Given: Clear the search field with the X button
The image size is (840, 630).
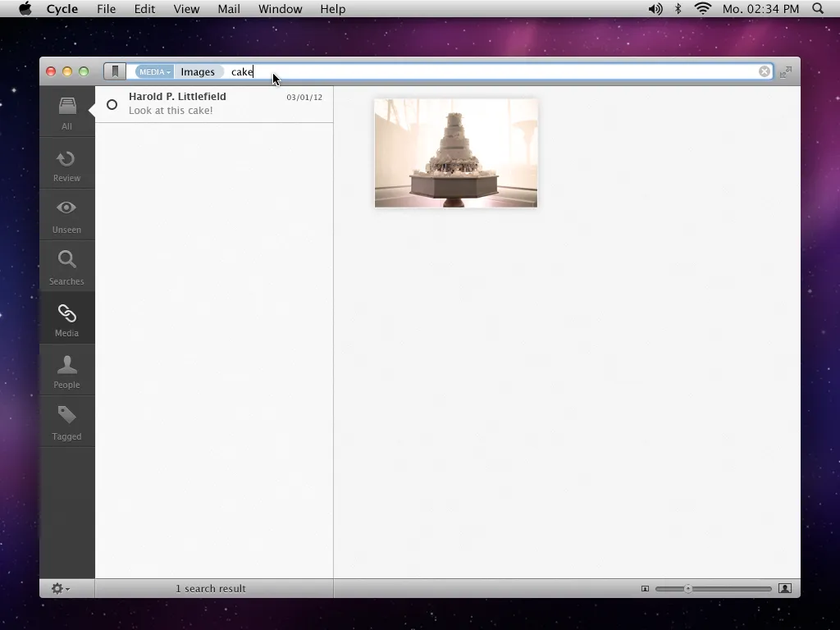Looking at the screenshot, I should pos(765,71).
